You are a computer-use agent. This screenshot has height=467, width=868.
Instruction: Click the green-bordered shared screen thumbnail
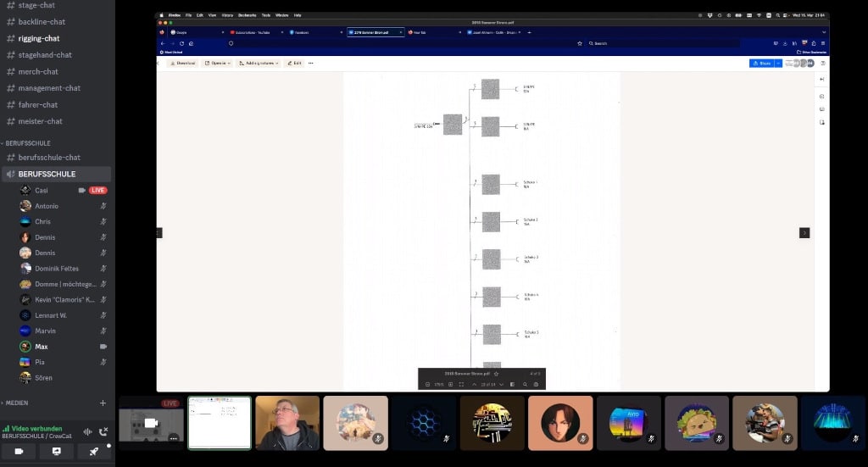pos(220,423)
